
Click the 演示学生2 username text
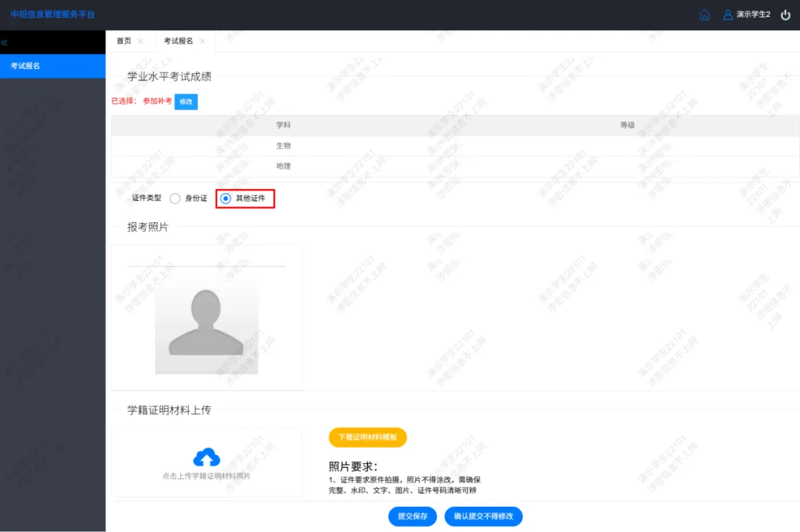click(x=753, y=14)
